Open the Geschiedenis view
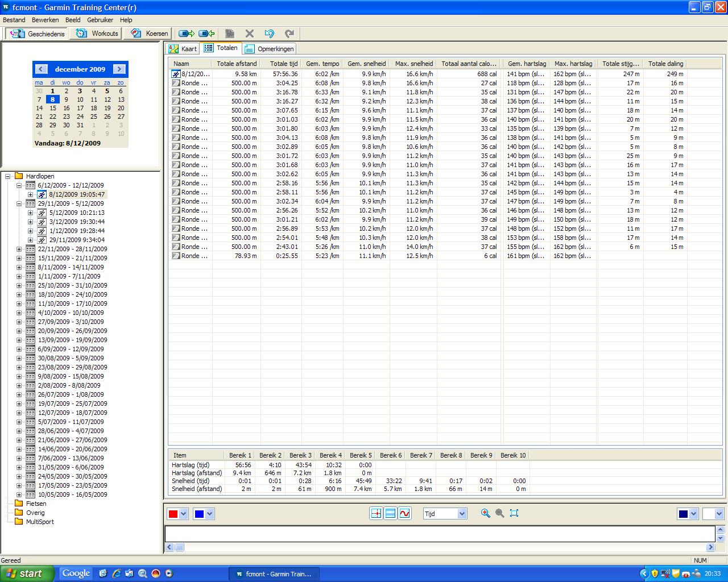 pyautogui.click(x=38, y=34)
